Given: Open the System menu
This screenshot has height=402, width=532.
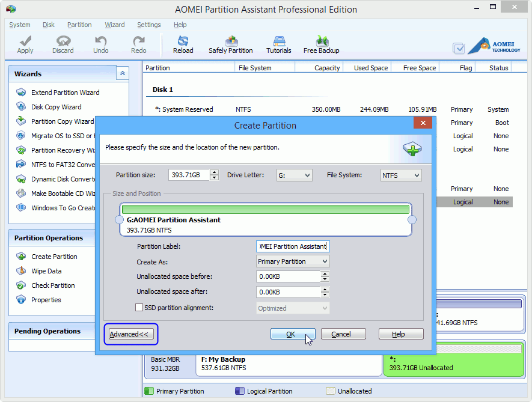Looking at the screenshot, I should tap(20, 25).
